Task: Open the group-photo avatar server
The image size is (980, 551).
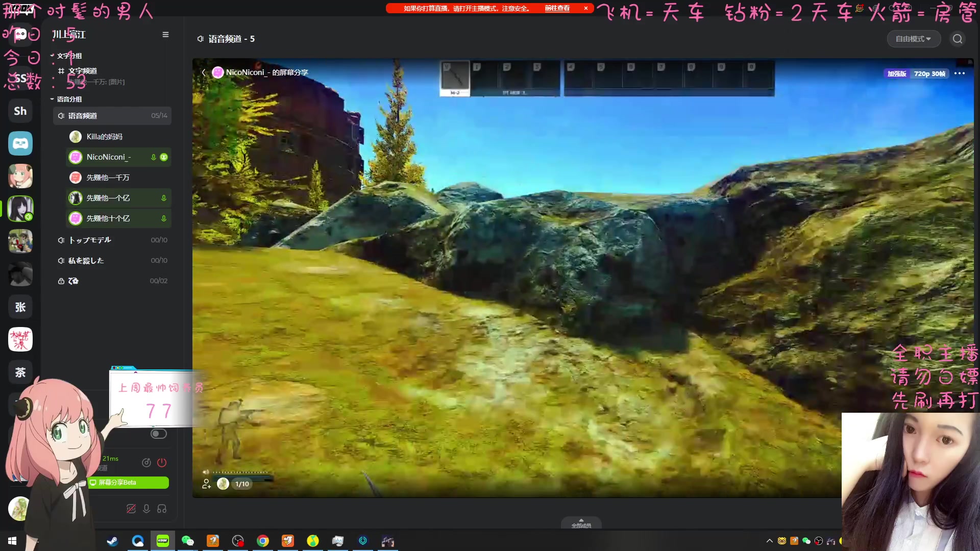Action: pyautogui.click(x=20, y=241)
